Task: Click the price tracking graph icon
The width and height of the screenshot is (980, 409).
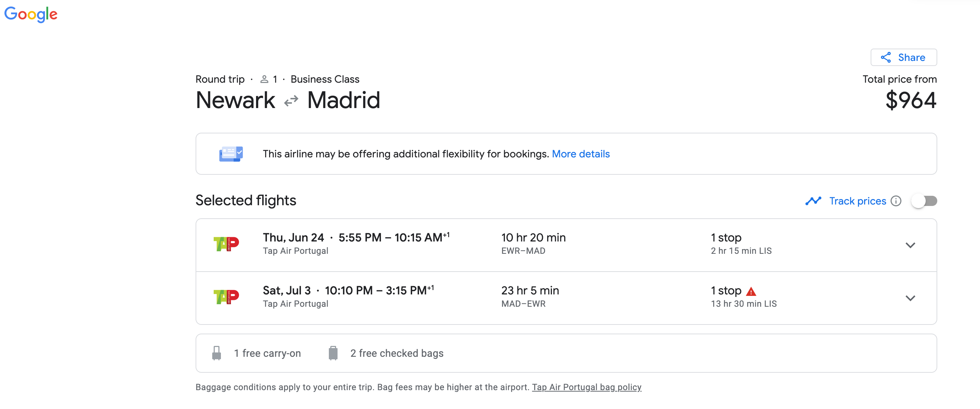Action: (x=813, y=201)
